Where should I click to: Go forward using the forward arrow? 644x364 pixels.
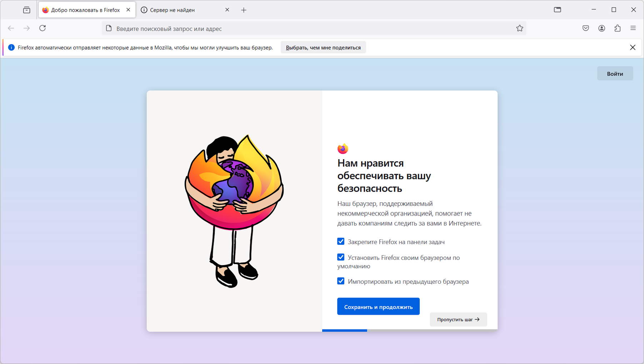pyautogui.click(x=27, y=28)
